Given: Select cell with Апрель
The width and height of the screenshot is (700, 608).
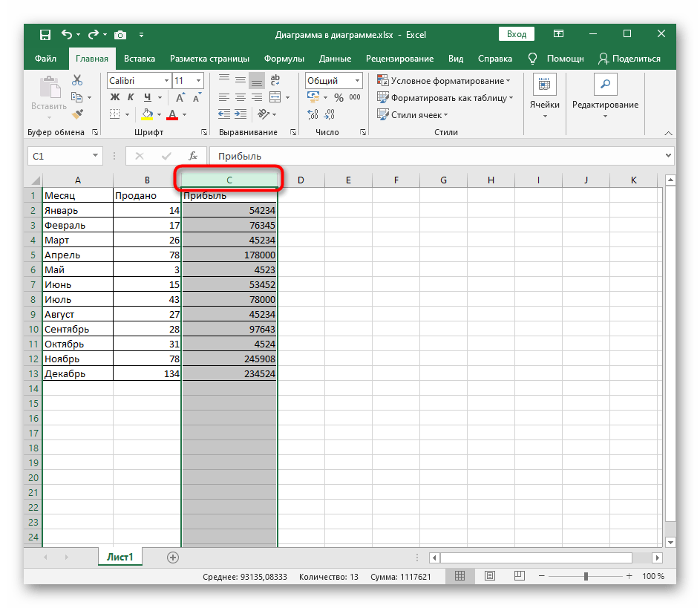Looking at the screenshot, I should pos(78,255).
